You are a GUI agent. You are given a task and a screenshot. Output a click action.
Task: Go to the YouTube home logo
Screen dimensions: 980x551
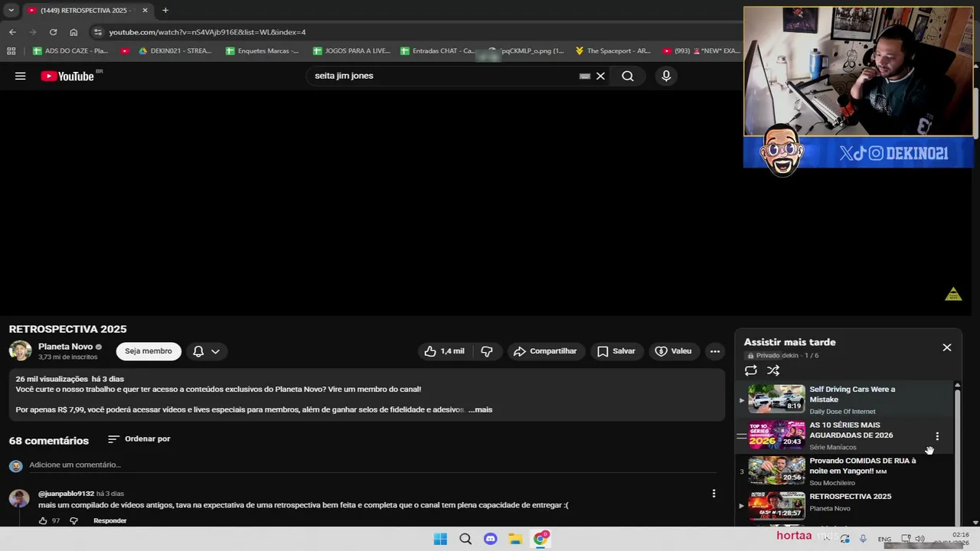pos(67,76)
